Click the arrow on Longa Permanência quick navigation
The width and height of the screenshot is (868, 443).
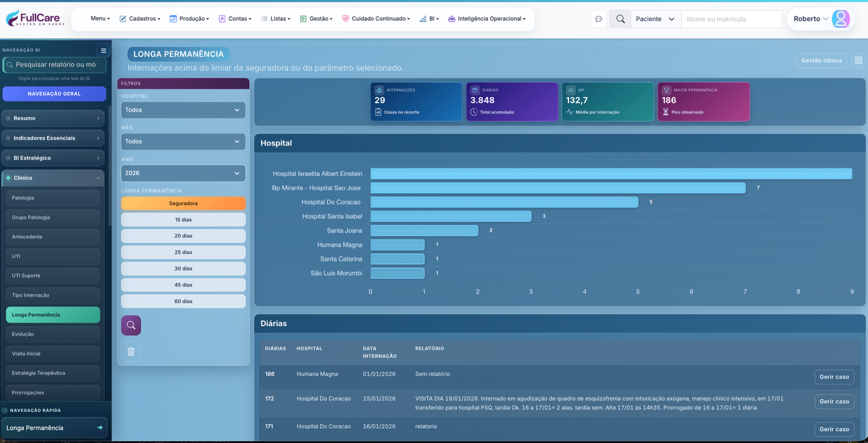[x=100, y=428]
